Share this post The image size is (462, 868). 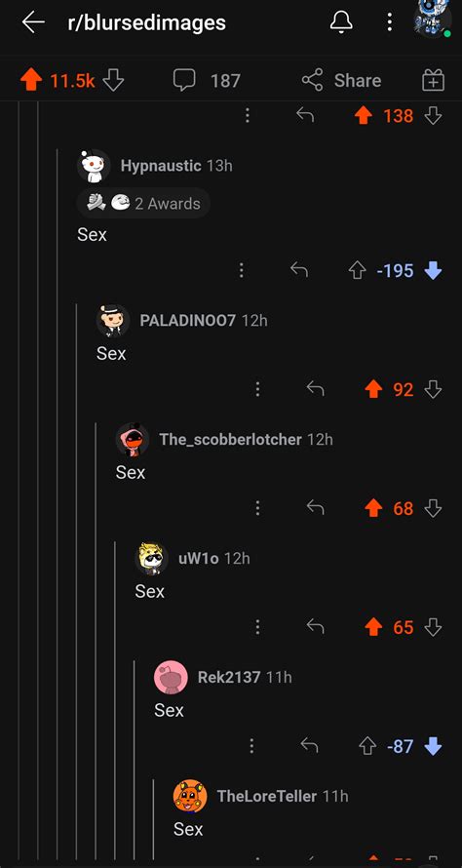341,81
